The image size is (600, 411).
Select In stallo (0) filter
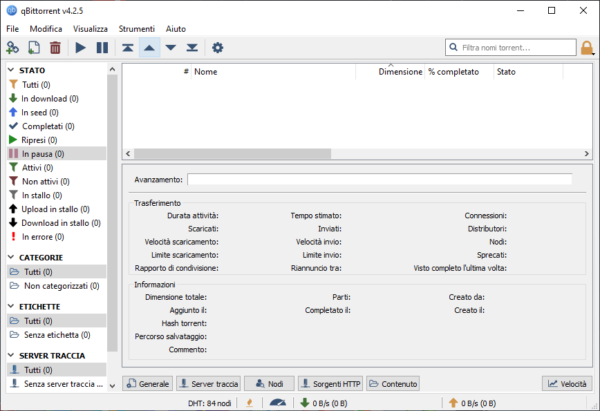coord(57,195)
